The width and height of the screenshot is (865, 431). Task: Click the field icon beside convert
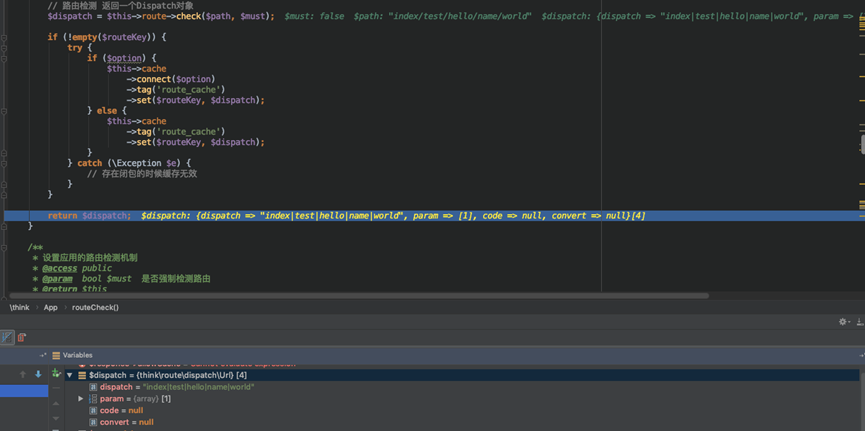93,422
